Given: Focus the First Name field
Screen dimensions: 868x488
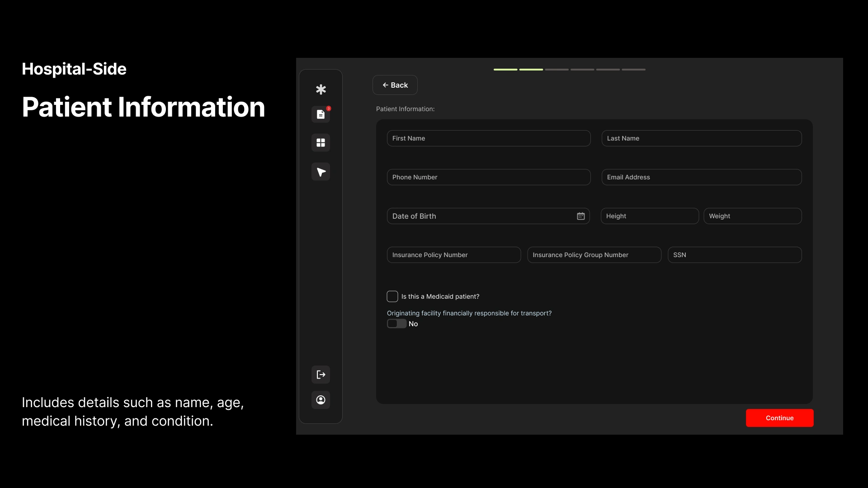Looking at the screenshot, I should tap(488, 138).
